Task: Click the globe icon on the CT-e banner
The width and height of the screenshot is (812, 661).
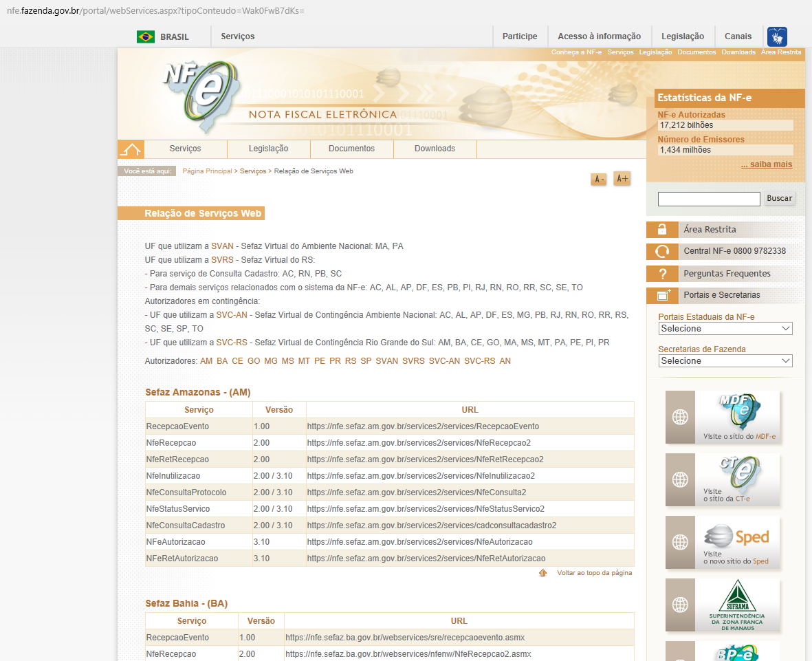Action: tap(680, 479)
